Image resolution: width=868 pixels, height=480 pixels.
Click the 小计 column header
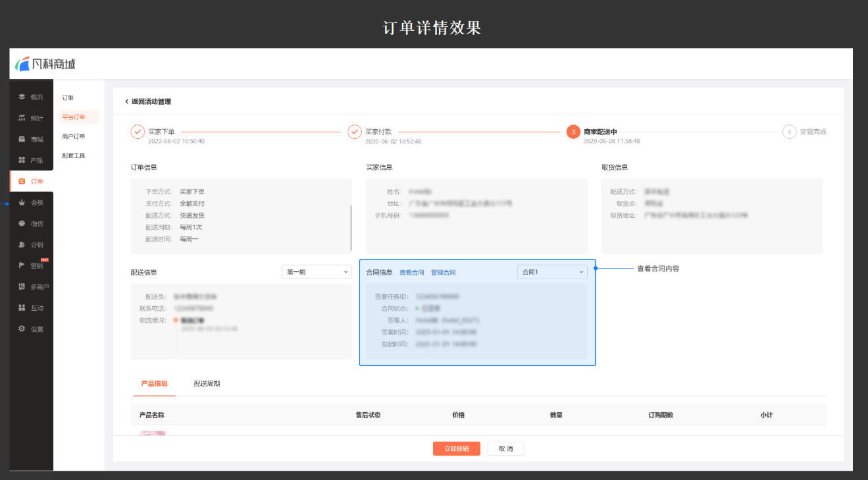pyautogui.click(x=766, y=415)
